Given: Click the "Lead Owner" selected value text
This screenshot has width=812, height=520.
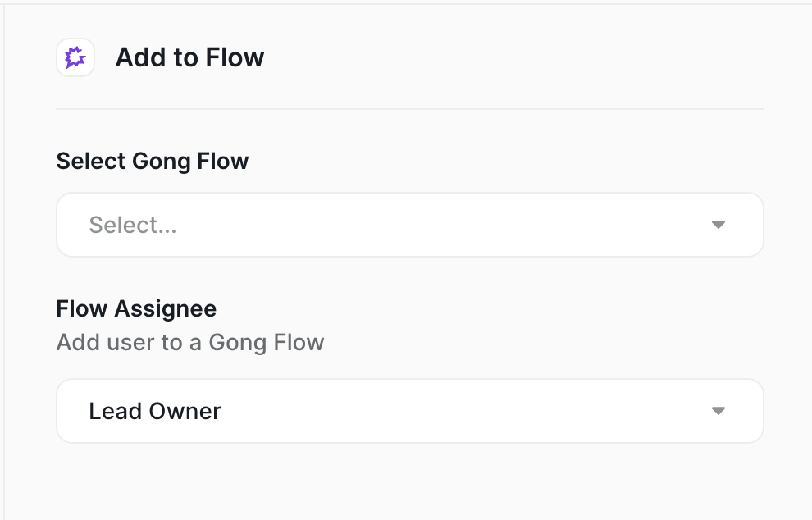Looking at the screenshot, I should point(155,411).
